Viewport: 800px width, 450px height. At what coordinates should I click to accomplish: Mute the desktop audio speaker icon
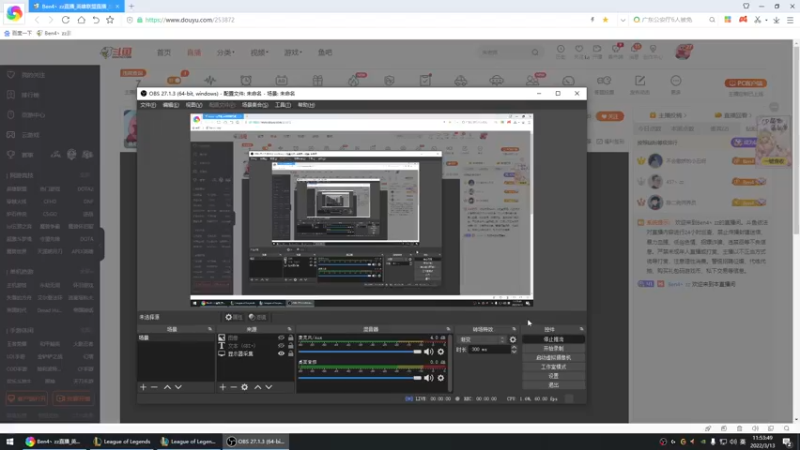429,378
